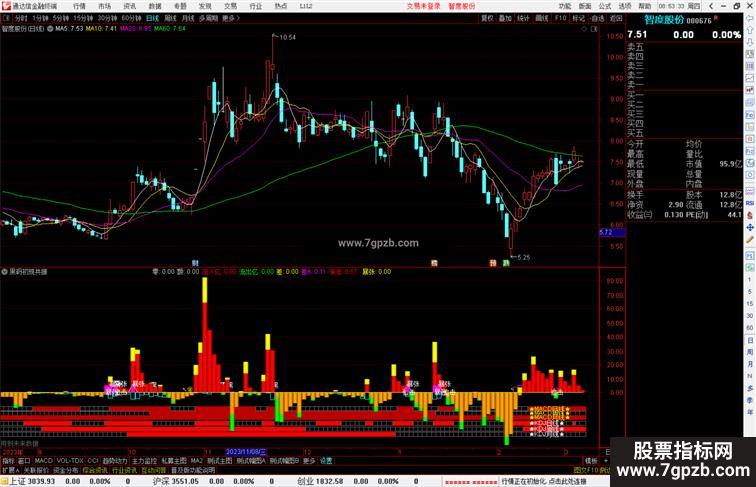This screenshot has height=487, width=756.
Task: Open the 公式 menu at top right
Action: [x=605, y=6]
